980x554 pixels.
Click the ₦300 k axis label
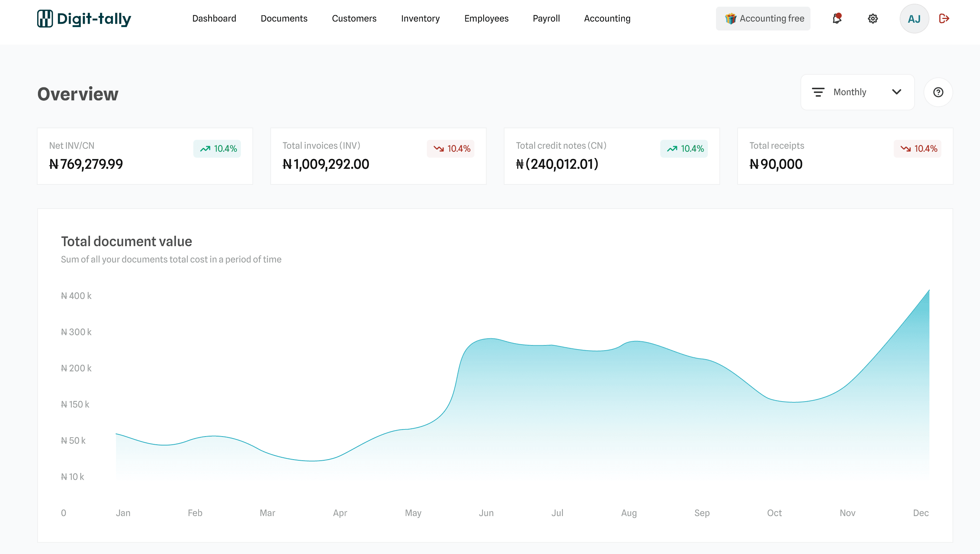pyautogui.click(x=76, y=332)
